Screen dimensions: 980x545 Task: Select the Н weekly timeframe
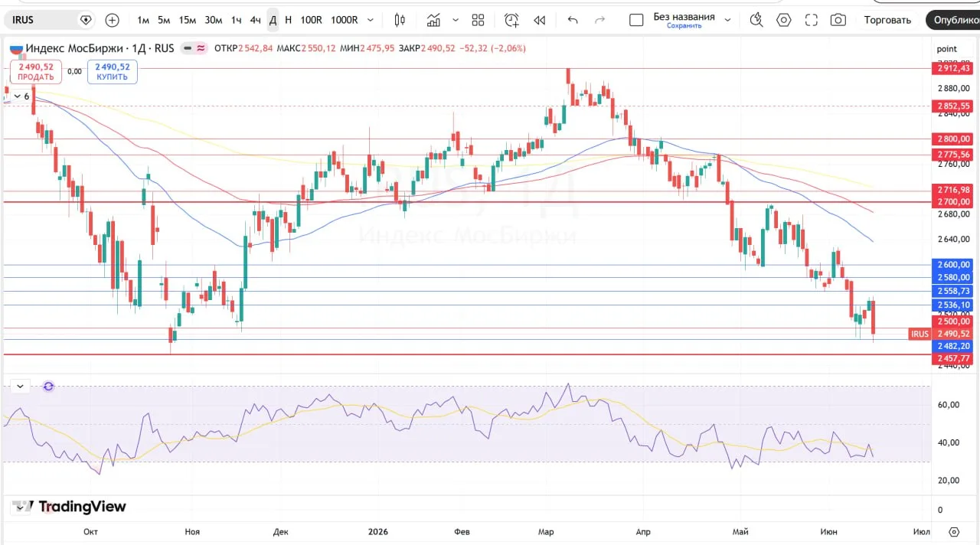[x=288, y=20]
